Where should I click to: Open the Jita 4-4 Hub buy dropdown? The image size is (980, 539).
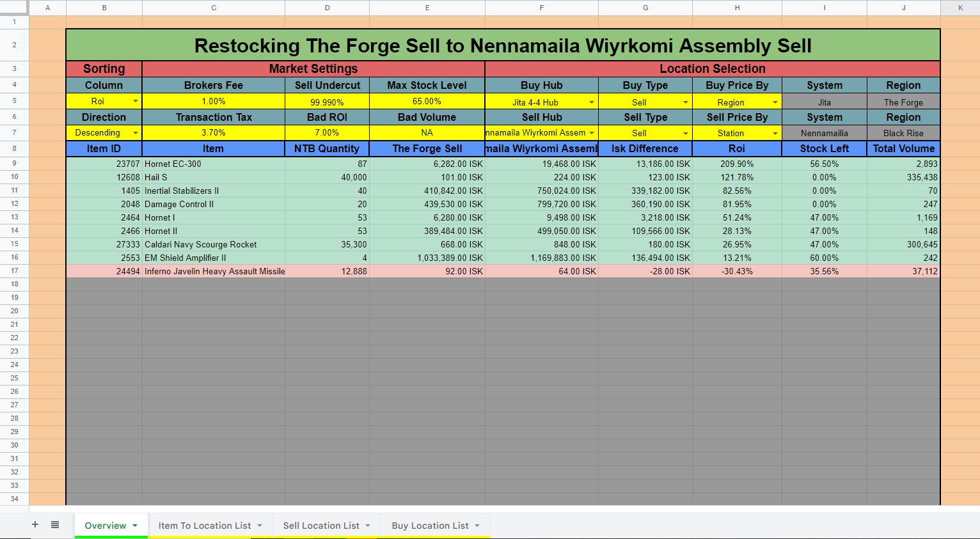pos(590,100)
